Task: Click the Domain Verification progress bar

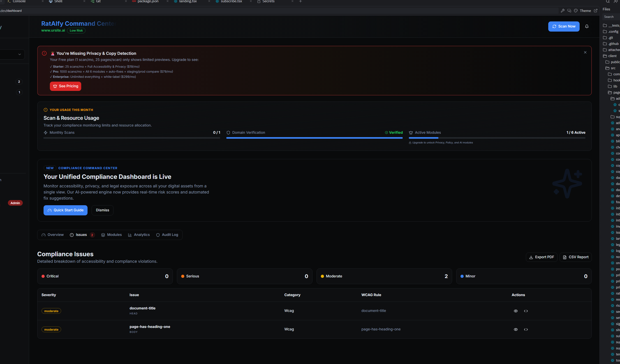Action: coord(314,138)
